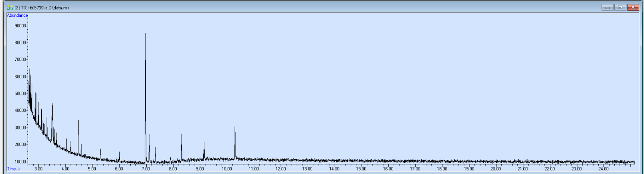Click the peak near 10.30 minutes
Screen dimensions: 644x174
pyautogui.click(x=235, y=142)
